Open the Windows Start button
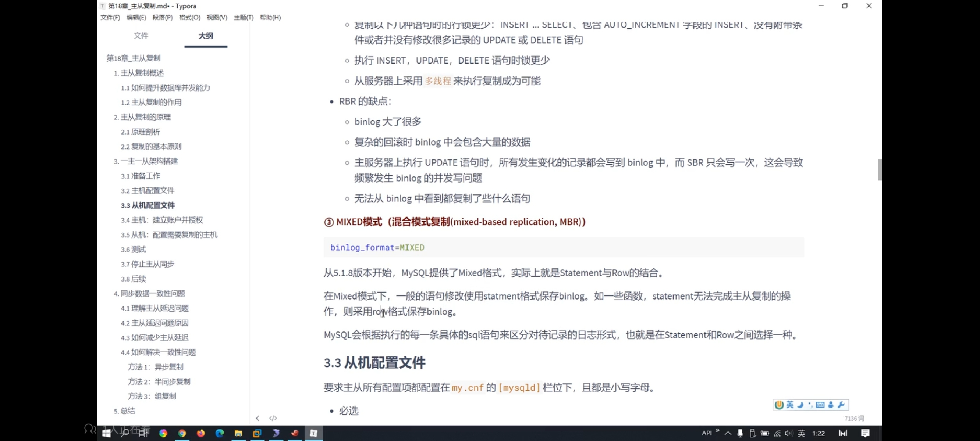Viewport: 980px width, 441px height. pyautogui.click(x=107, y=433)
